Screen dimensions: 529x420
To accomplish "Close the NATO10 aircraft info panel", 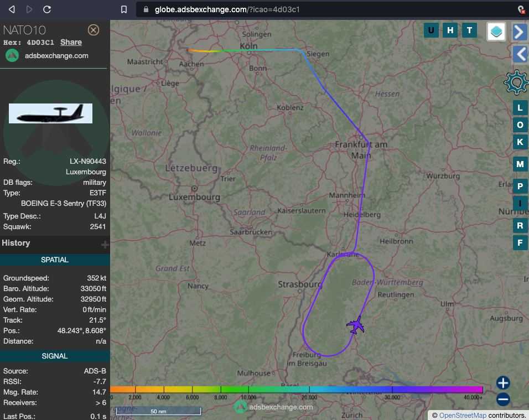I will (94, 30).
